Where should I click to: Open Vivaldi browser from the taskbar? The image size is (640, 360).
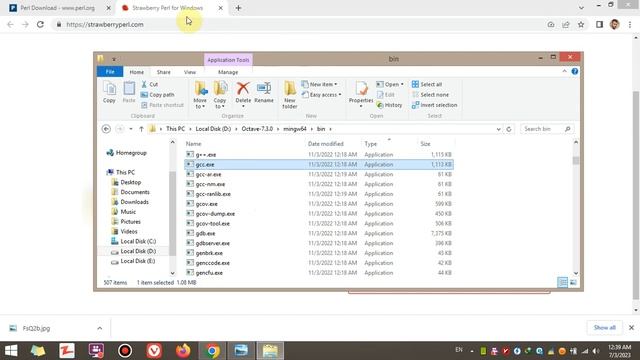click(x=154, y=351)
